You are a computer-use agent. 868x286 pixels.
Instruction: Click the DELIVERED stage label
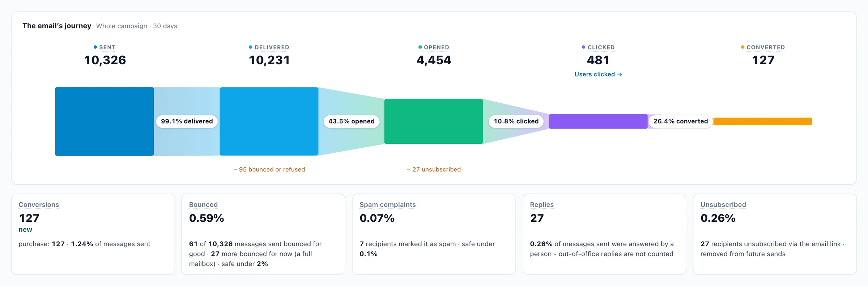[x=272, y=47]
